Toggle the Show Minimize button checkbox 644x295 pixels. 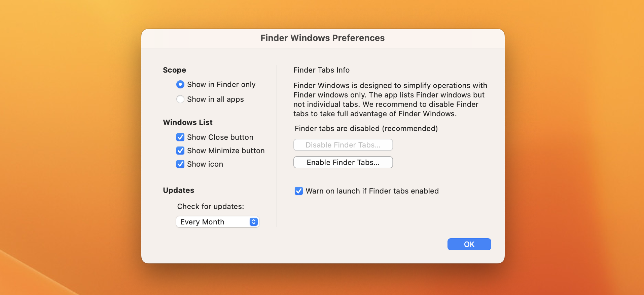tap(180, 151)
